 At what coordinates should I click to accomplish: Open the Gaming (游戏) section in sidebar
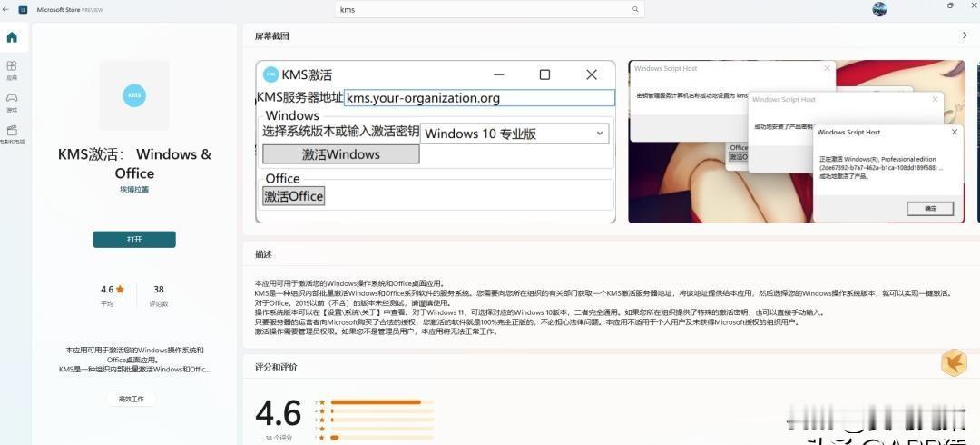click(12, 102)
